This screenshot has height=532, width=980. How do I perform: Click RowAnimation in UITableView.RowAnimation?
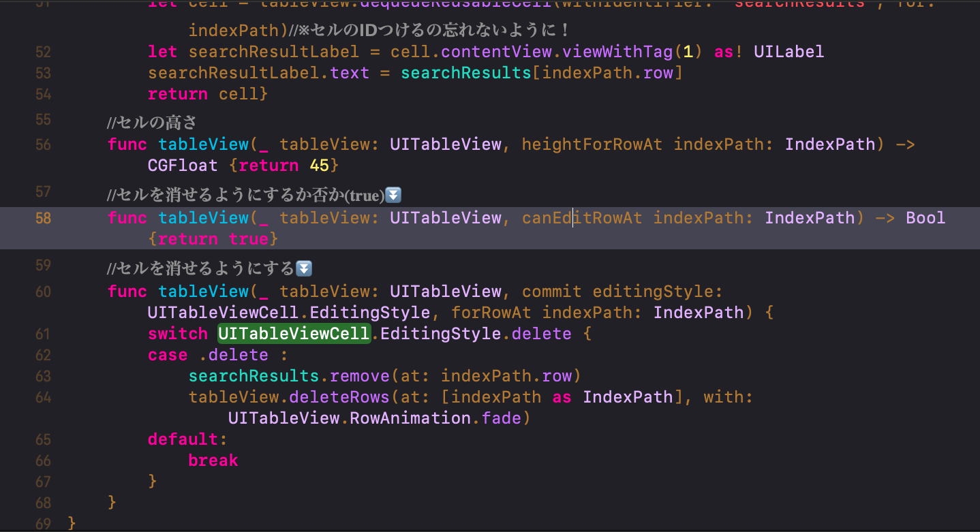[410, 418]
